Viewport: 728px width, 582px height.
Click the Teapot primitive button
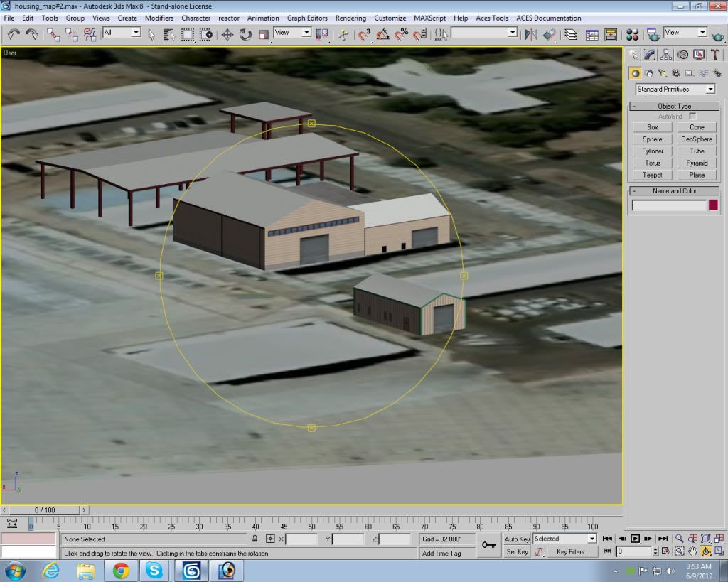(x=652, y=175)
